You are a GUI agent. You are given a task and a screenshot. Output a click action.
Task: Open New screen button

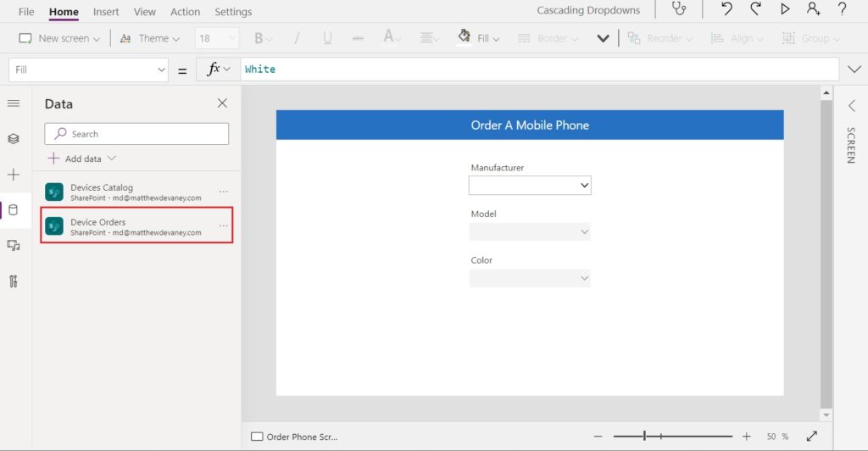(59, 38)
